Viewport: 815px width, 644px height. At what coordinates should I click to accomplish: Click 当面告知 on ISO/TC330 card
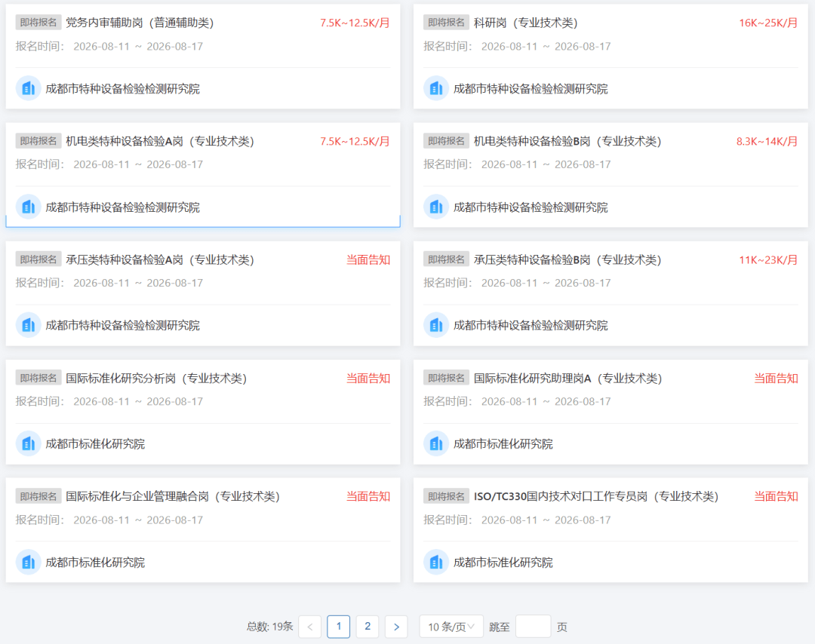(x=776, y=496)
